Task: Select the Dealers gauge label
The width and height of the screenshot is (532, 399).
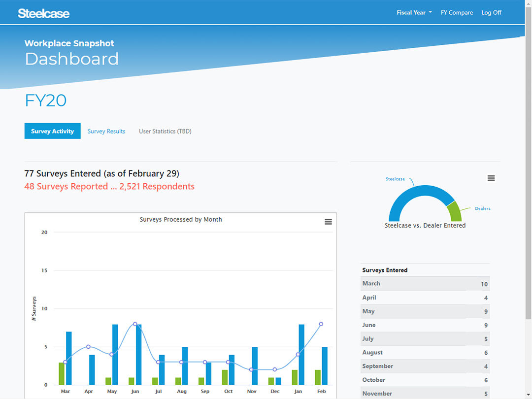Action: click(482, 208)
